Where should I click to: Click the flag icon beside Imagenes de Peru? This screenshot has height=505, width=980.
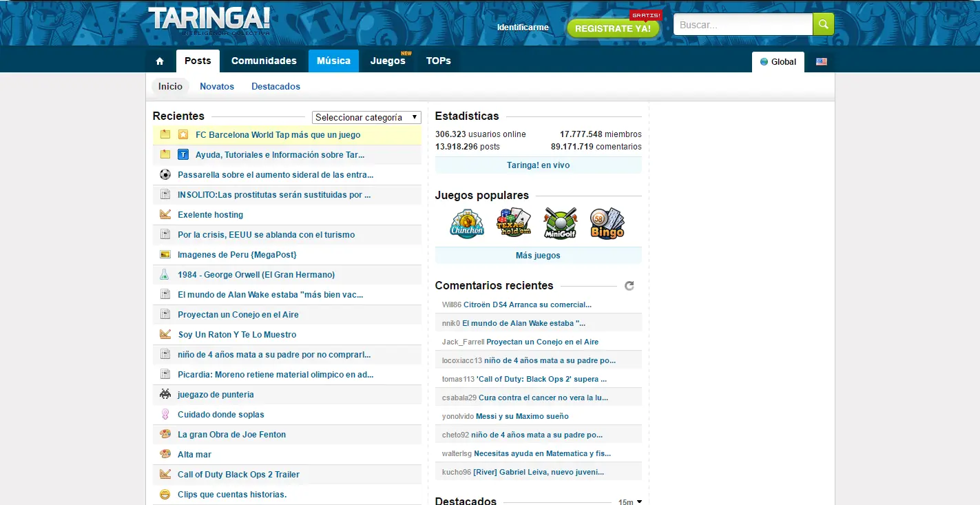pyautogui.click(x=165, y=254)
